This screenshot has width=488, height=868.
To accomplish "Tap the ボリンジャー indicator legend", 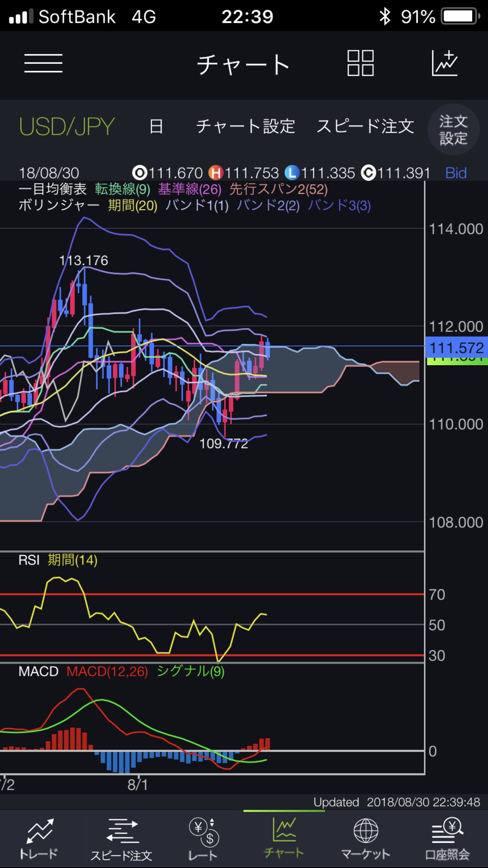I will click(x=59, y=205).
